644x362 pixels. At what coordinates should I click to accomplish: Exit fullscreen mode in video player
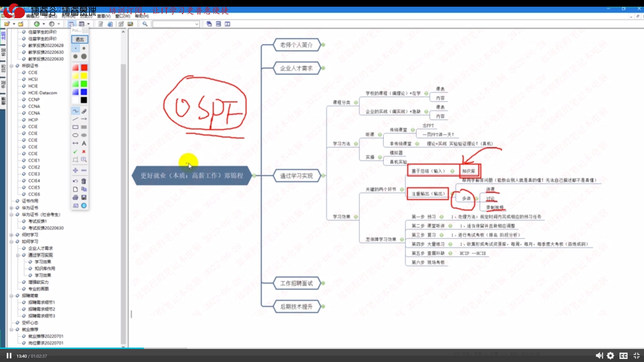point(636,356)
